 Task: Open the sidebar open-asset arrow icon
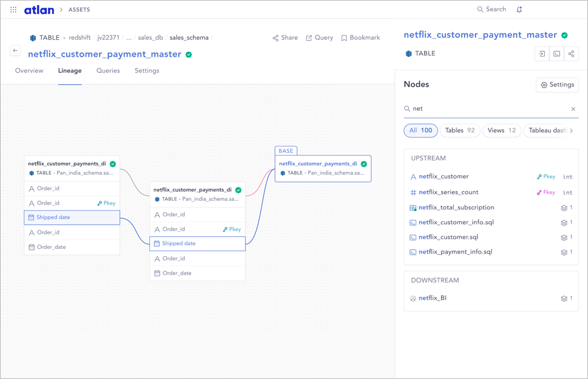click(542, 54)
